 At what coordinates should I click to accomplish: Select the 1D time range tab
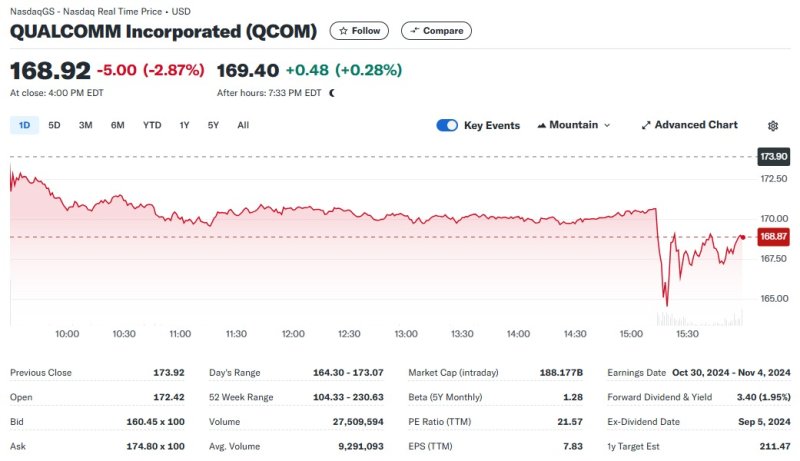point(24,125)
